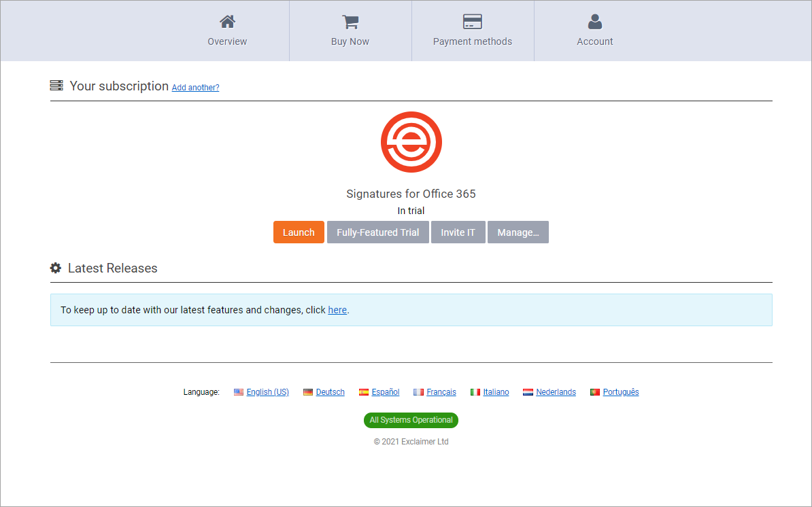
Task: Select Nederlands language link
Action: point(556,392)
